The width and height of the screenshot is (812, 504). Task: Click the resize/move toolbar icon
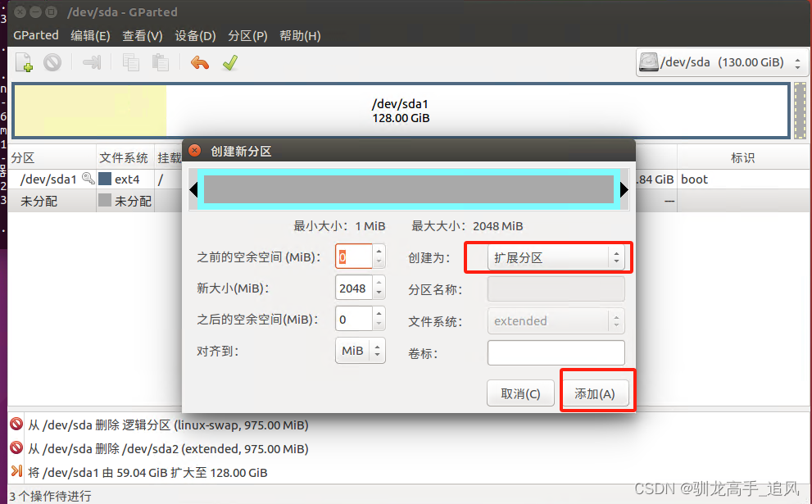(92, 62)
